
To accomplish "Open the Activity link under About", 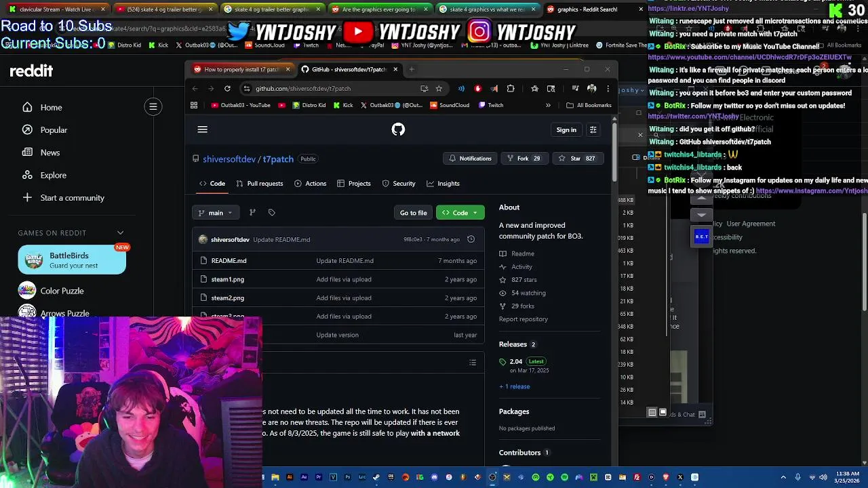I will click(x=521, y=267).
